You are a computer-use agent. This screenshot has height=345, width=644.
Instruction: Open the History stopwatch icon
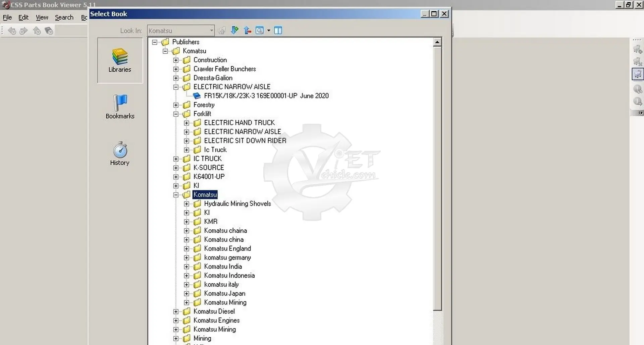[x=120, y=153]
